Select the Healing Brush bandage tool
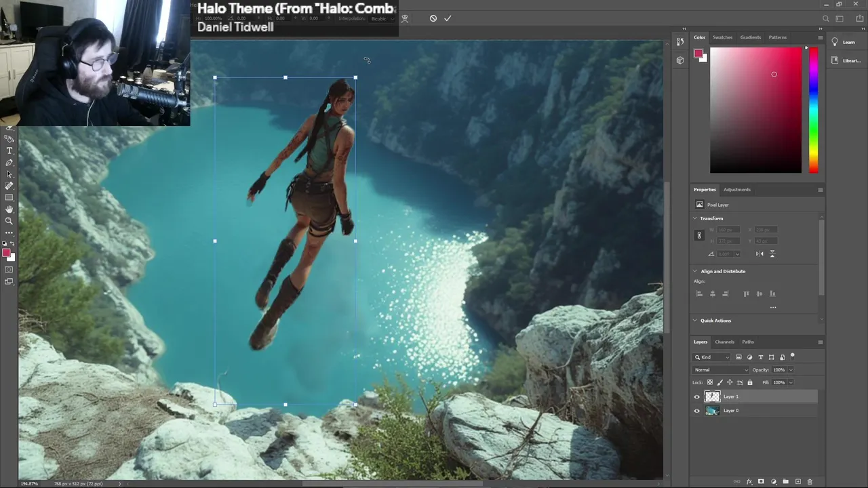The height and width of the screenshot is (488, 868). pos(9,186)
